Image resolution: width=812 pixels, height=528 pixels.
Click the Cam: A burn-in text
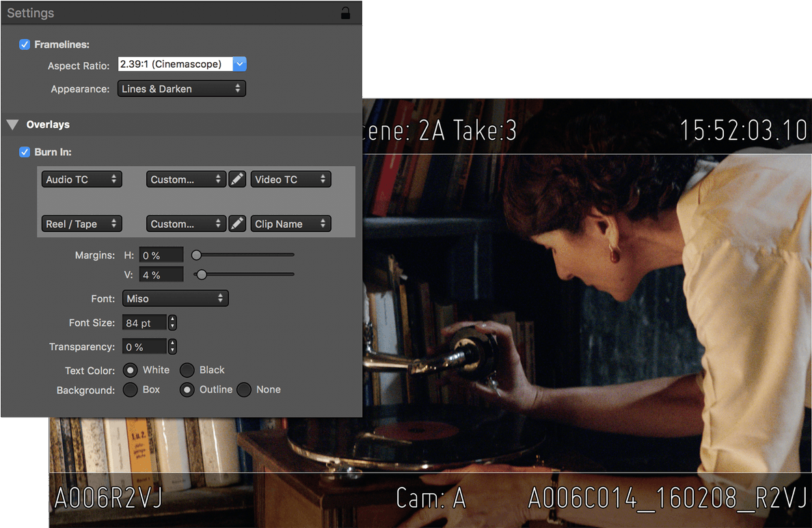[x=431, y=498]
